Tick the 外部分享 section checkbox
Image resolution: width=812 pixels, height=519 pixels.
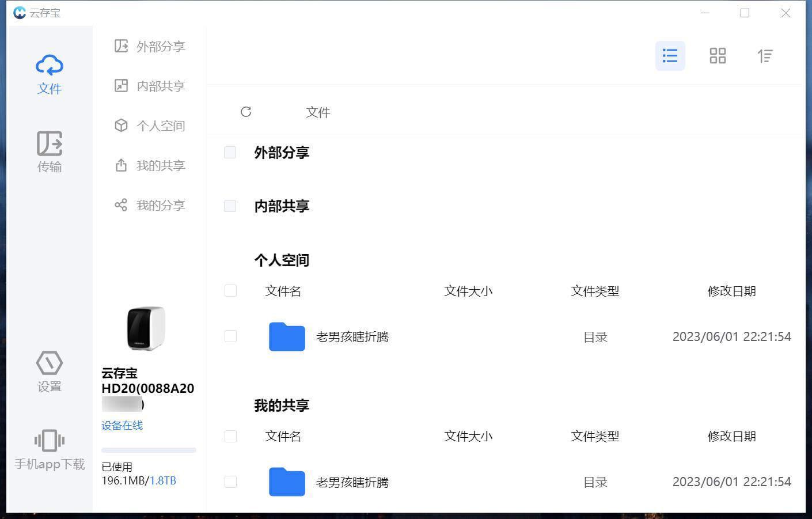(230, 152)
